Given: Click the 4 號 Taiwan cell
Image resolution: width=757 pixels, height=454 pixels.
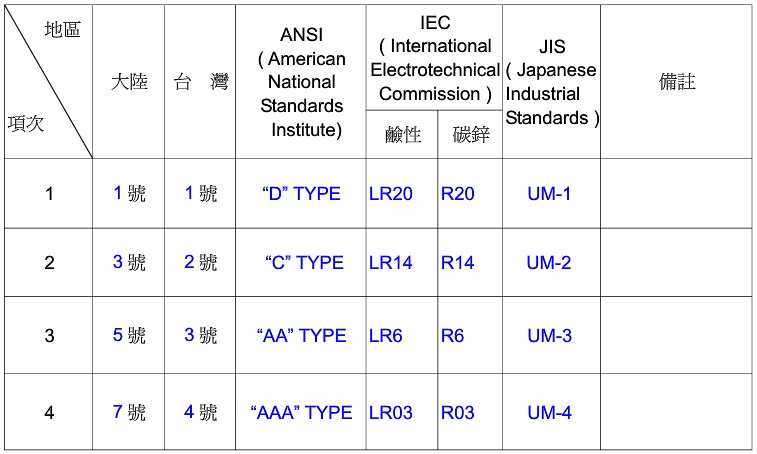Looking at the screenshot, I should (x=200, y=412).
